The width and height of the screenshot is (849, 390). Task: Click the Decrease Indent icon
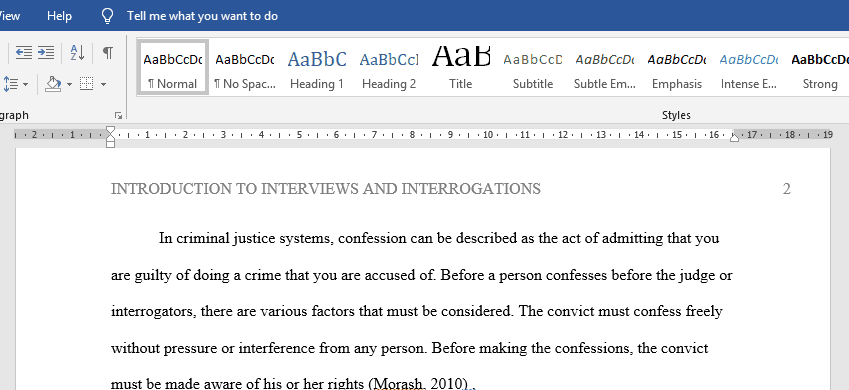point(23,53)
